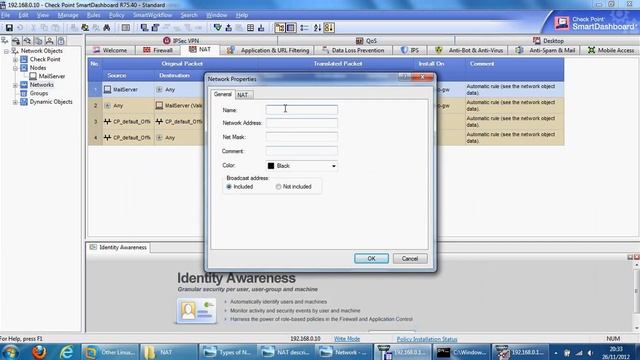This screenshot has width=640, height=360.
Task: Click the MailServer host icon in rule 1
Action: click(107, 89)
